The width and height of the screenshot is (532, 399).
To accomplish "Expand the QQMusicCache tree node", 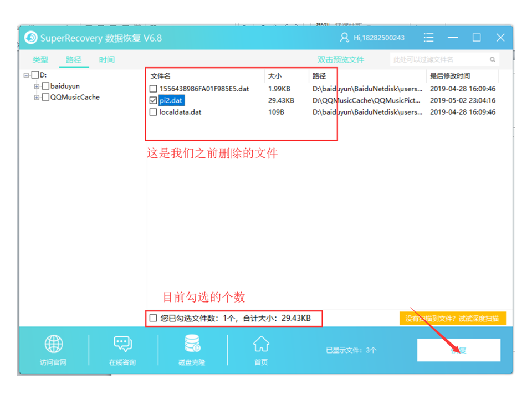I will (37, 98).
